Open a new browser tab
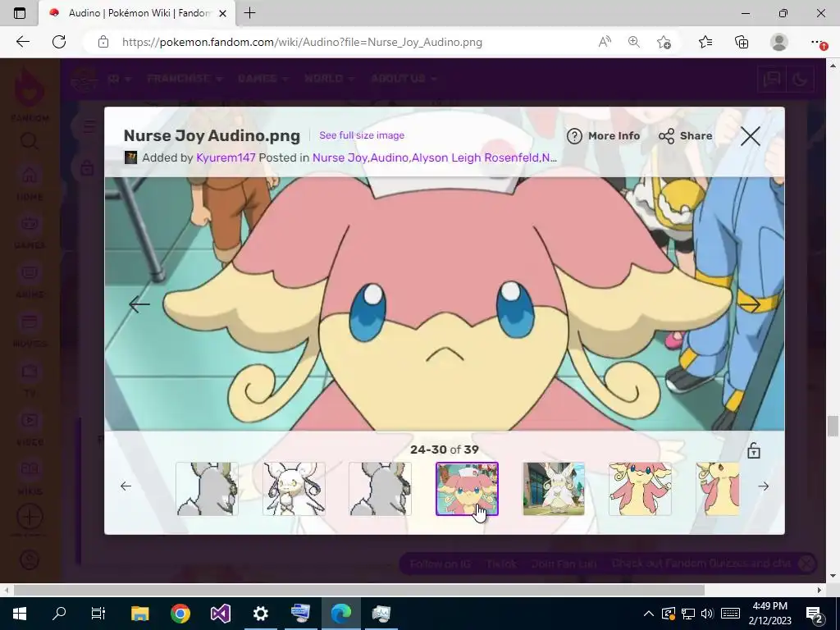Image resolution: width=840 pixels, height=630 pixels. [x=249, y=13]
